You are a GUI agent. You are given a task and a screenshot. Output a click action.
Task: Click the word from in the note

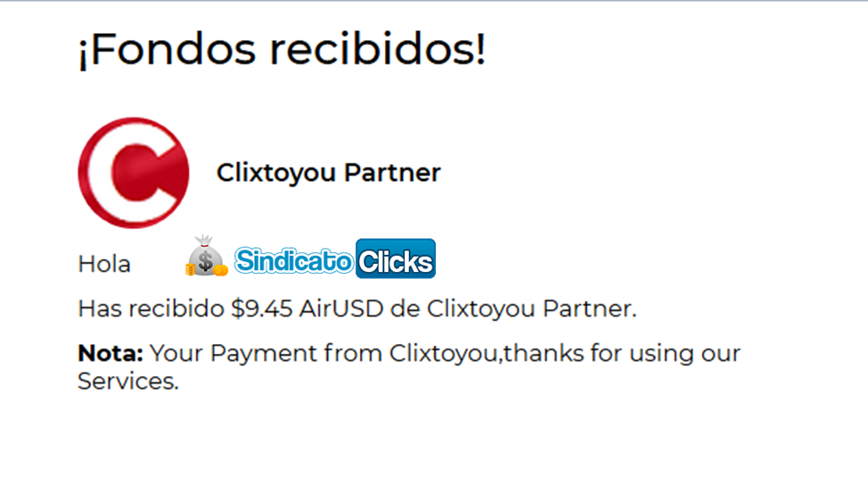[353, 353]
